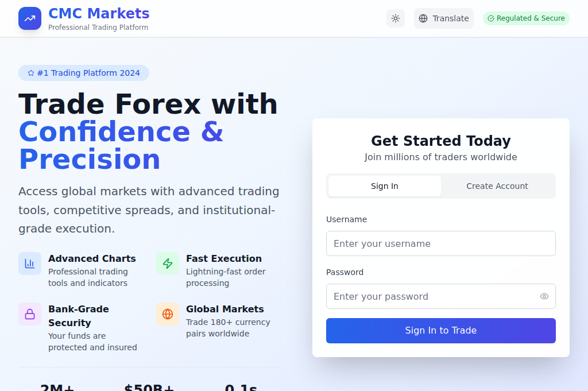Click the checkmark icon on Regulated & Secure badge
The image size is (588, 391).
(491, 18)
